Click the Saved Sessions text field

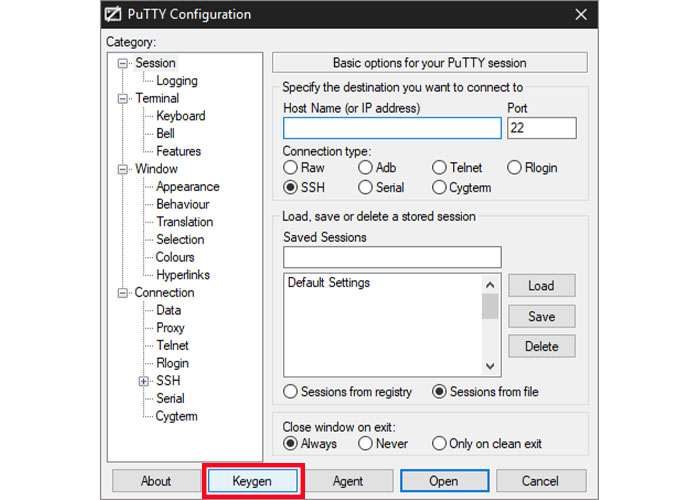click(392, 257)
